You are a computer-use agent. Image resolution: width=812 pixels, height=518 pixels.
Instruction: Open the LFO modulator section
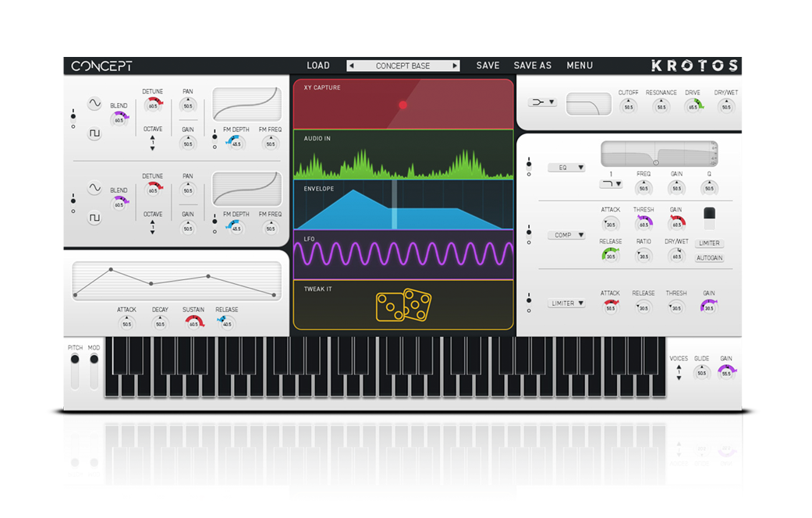pyautogui.click(x=403, y=255)
